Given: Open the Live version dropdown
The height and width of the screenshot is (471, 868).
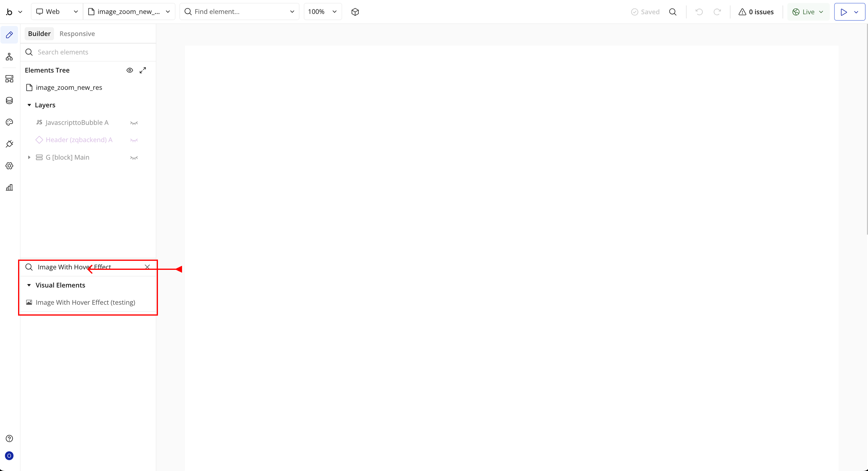Looking at the screenshot, I should click(808, 12).
